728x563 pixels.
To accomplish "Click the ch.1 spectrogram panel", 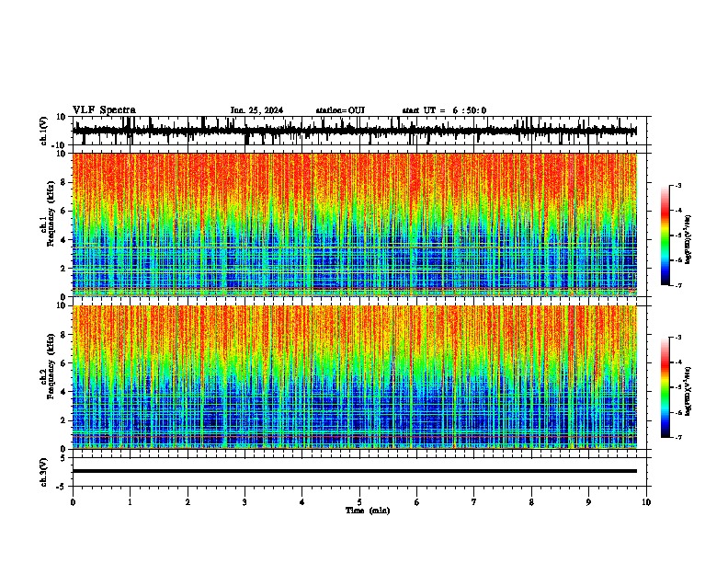I will 355,224.
